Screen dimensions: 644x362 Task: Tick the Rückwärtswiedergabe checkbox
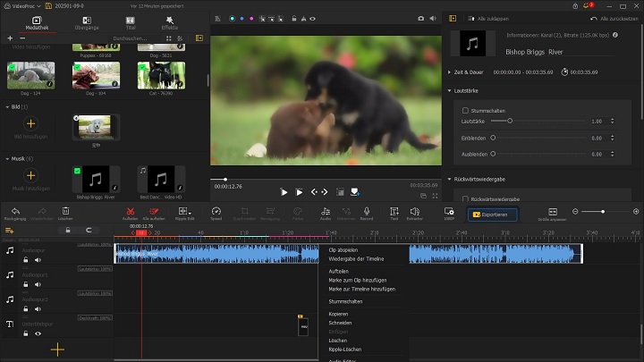(x=465, y=198)
